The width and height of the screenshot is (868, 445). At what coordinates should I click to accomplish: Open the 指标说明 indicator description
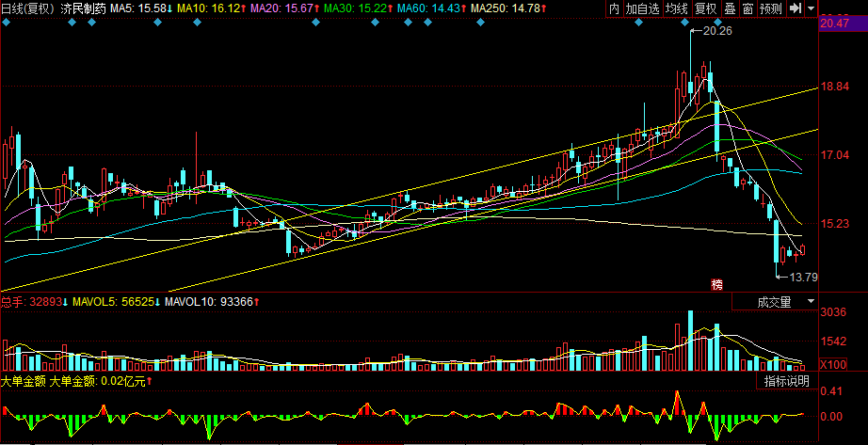coord(787,381)
